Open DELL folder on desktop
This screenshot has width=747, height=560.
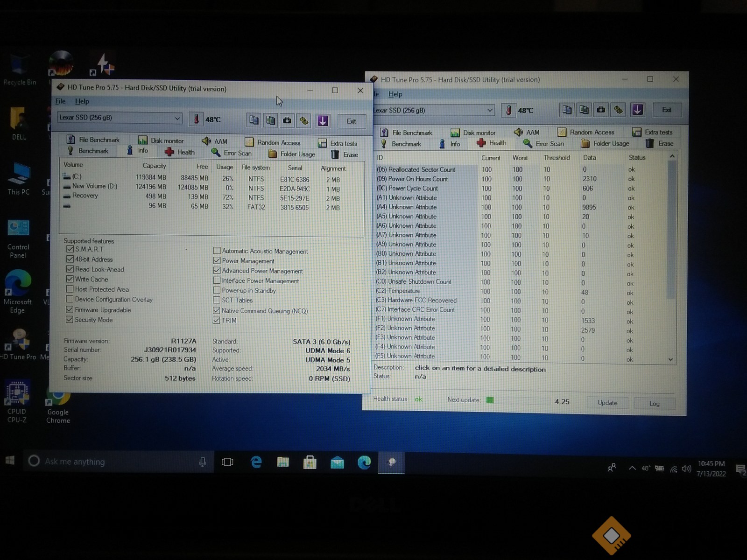19,124
